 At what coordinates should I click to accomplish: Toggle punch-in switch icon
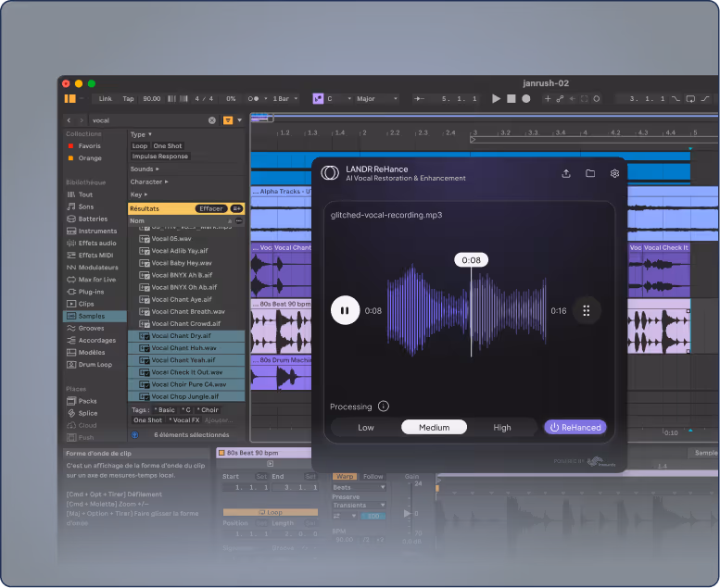point(676,99)
